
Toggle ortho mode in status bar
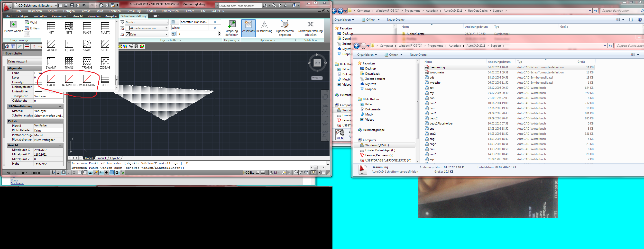pyautogui.click(x=69, y=173)
